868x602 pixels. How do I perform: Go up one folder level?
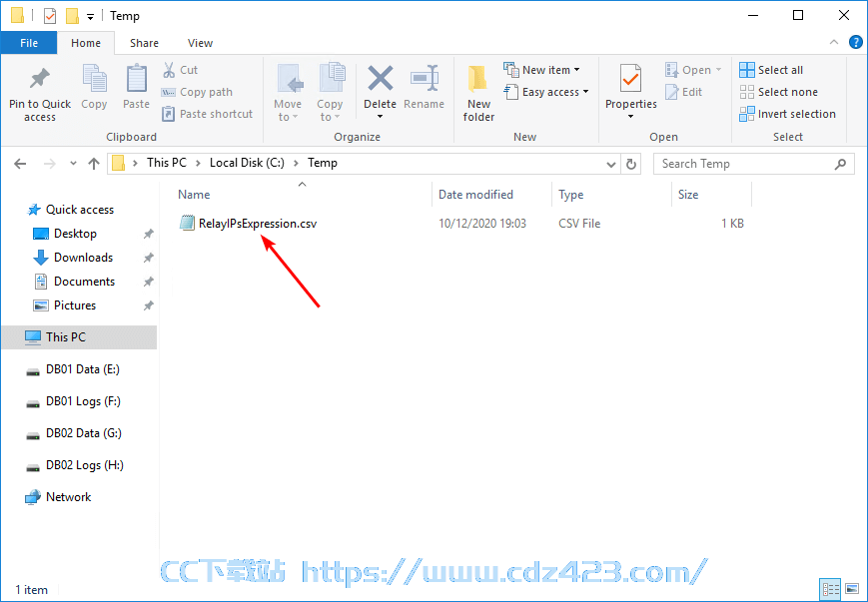(x=94, y=163)
